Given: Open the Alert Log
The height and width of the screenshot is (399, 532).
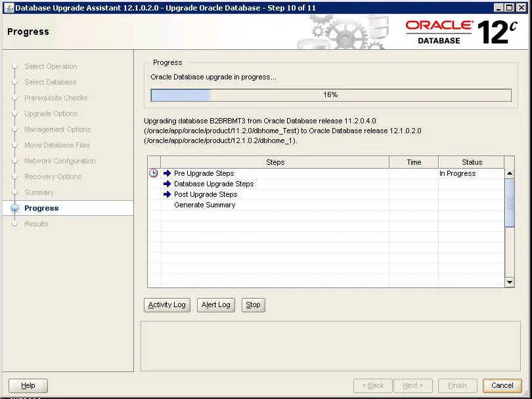Looking at the screenshot, I should pyautogui.click(x=216, y=304).
